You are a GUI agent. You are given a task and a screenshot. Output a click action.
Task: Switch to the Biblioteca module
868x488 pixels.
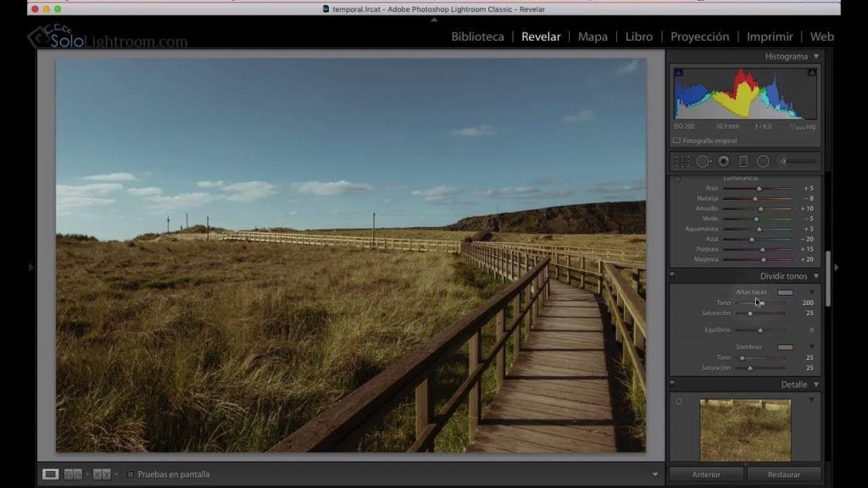[x=477, y=36]
